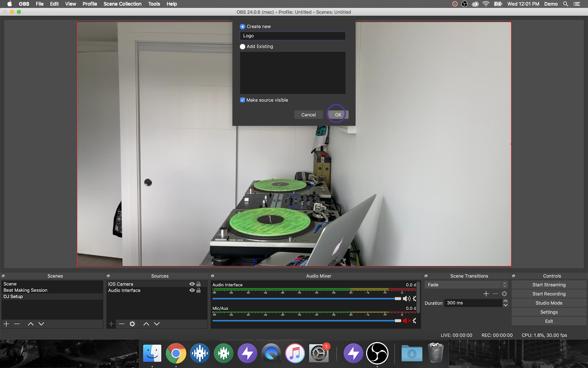
Task: Hide the Audio Interface source via eye icon
Action: pyautogui.click(x=192, y=290)
